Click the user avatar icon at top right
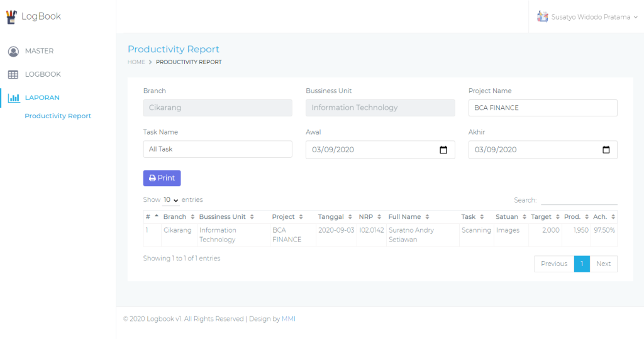 click(x=543, y=17)
